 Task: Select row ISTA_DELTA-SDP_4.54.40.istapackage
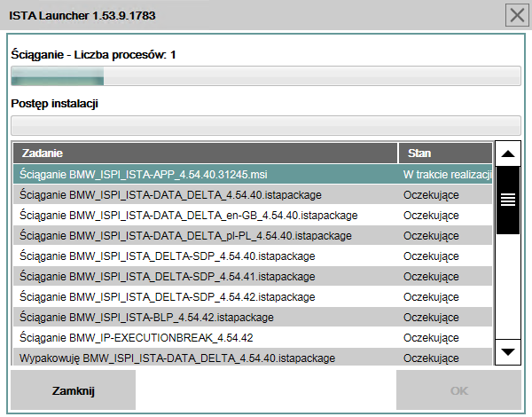[x=253, y=256]
